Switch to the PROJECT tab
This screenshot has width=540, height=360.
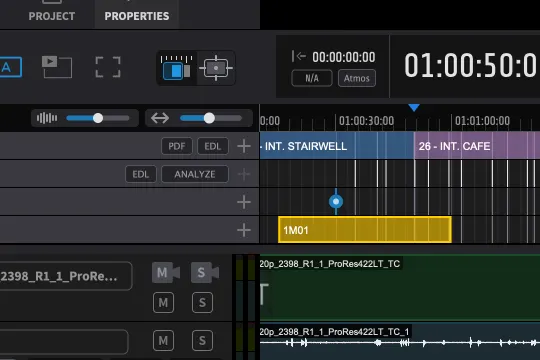[52, 16]
